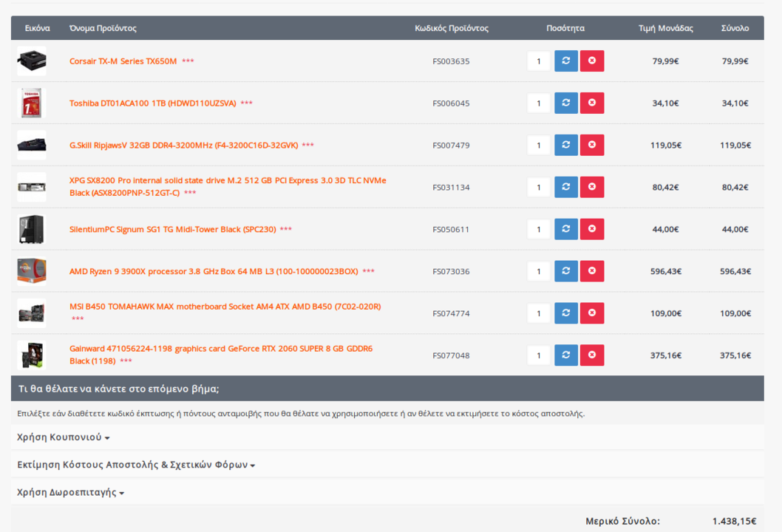This screenshot has width=782, height=532.
Task: Click quantity field for G.Skill RipjawsV
Action: (x=539, y=145)
